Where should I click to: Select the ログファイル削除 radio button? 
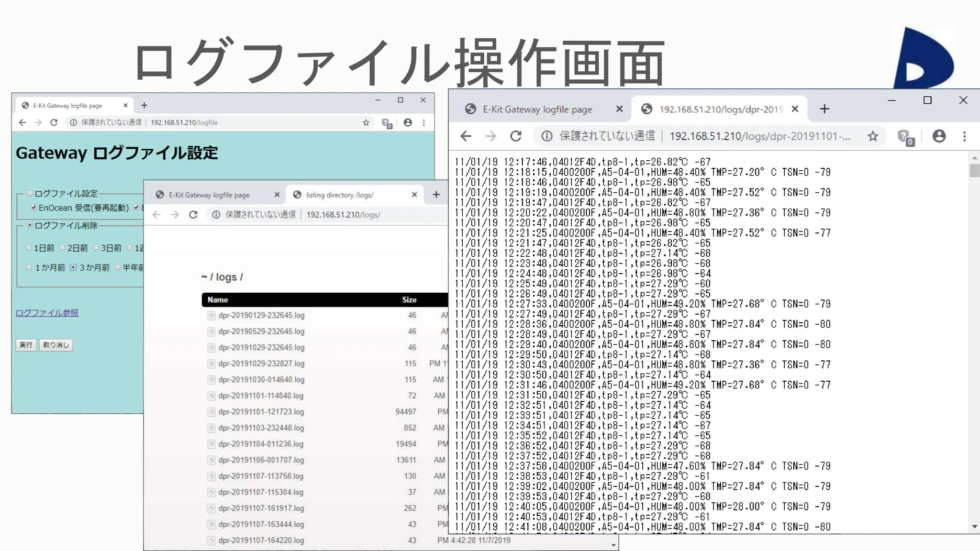[30, 225]
